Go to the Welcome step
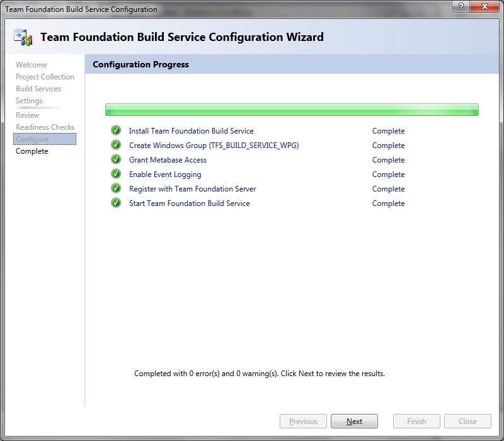Viewport: 504px width, 441px height. pyautogui.click(x=31, y=65)
